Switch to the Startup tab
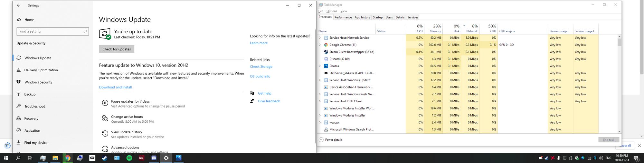 click(378, 17)
